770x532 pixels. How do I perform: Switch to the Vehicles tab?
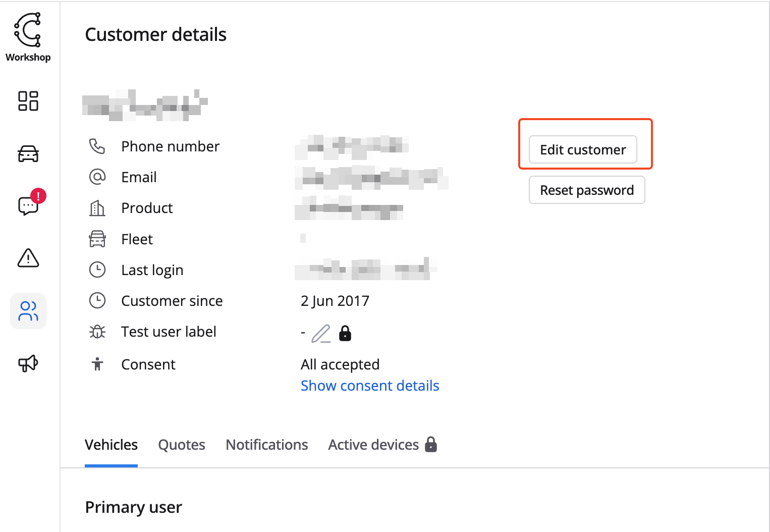pyautogui.click(x=111, y=445)
